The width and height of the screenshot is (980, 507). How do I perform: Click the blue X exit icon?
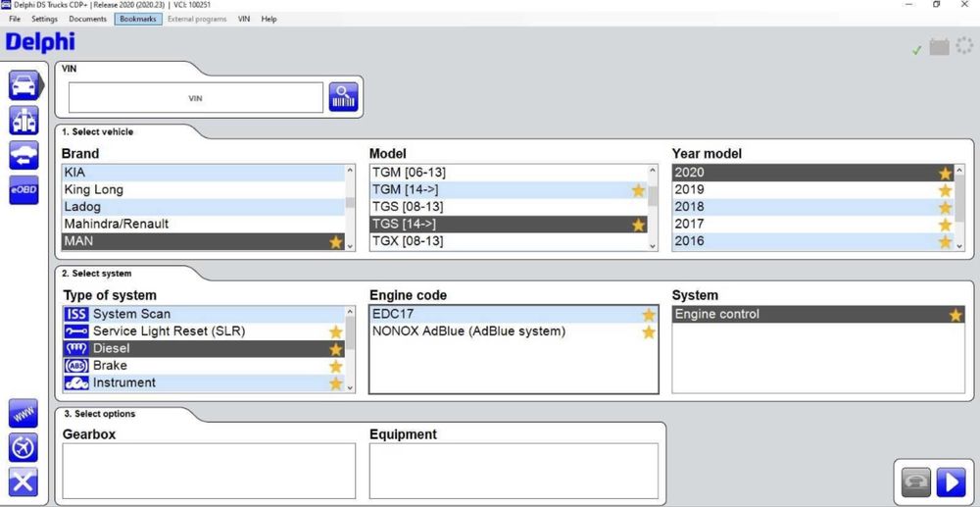(x=24, y=482)
